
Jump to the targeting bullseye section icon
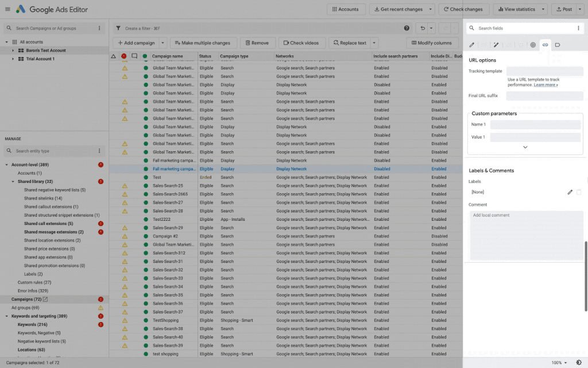[533, 45]
